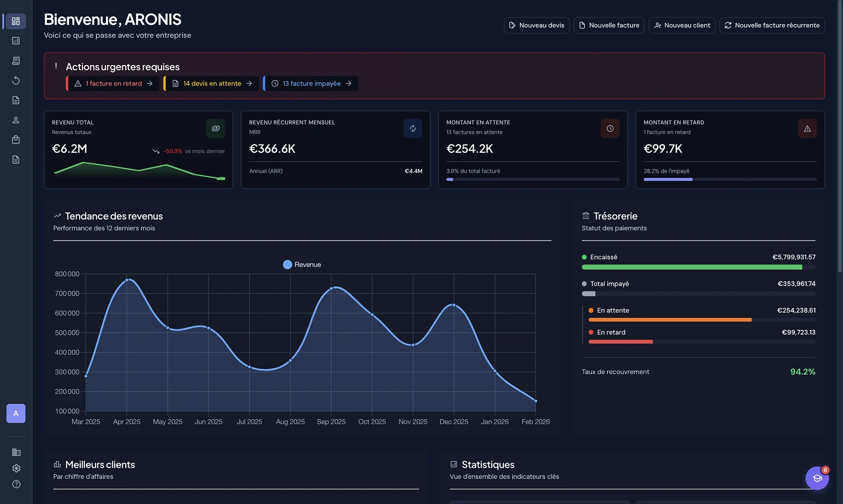Expand the 13 facture impayée alert
Screen dimensions: 843x504
(311, 83)
